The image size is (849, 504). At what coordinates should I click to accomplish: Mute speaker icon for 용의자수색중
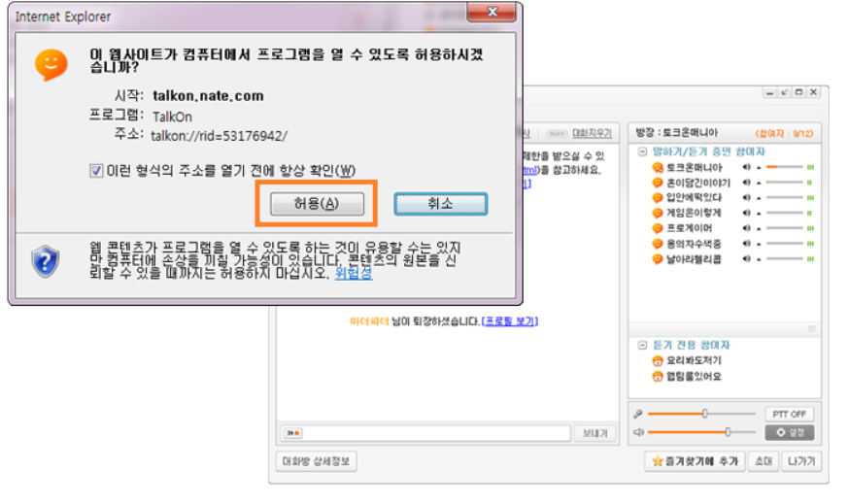click(747, 244)
